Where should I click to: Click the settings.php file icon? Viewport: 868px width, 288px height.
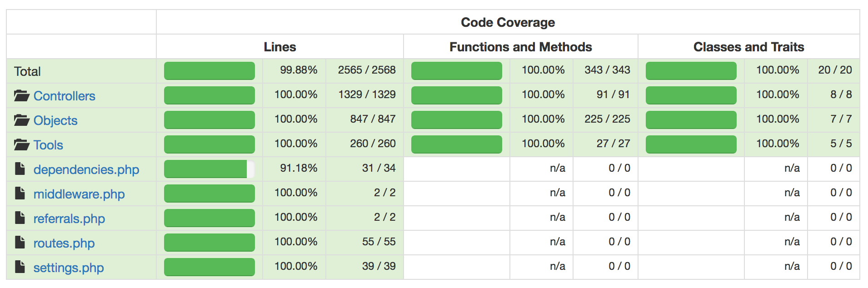(x=20, y=267)
